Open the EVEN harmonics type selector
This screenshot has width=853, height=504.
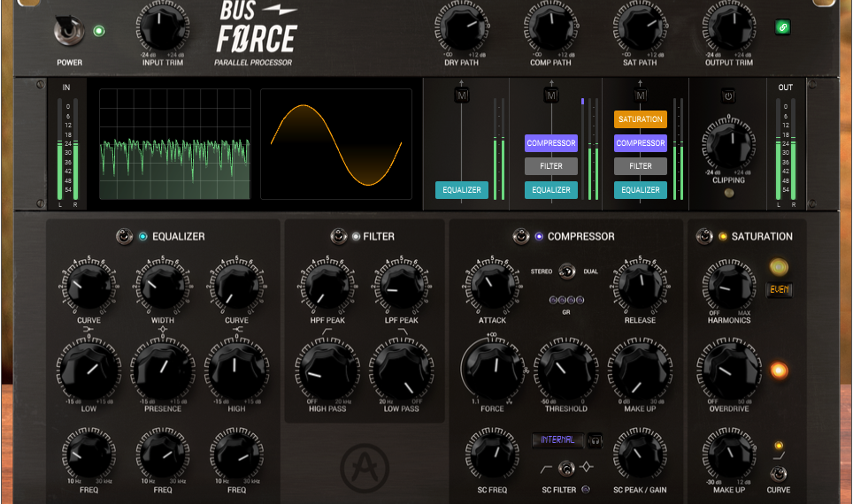pos(779,289)
